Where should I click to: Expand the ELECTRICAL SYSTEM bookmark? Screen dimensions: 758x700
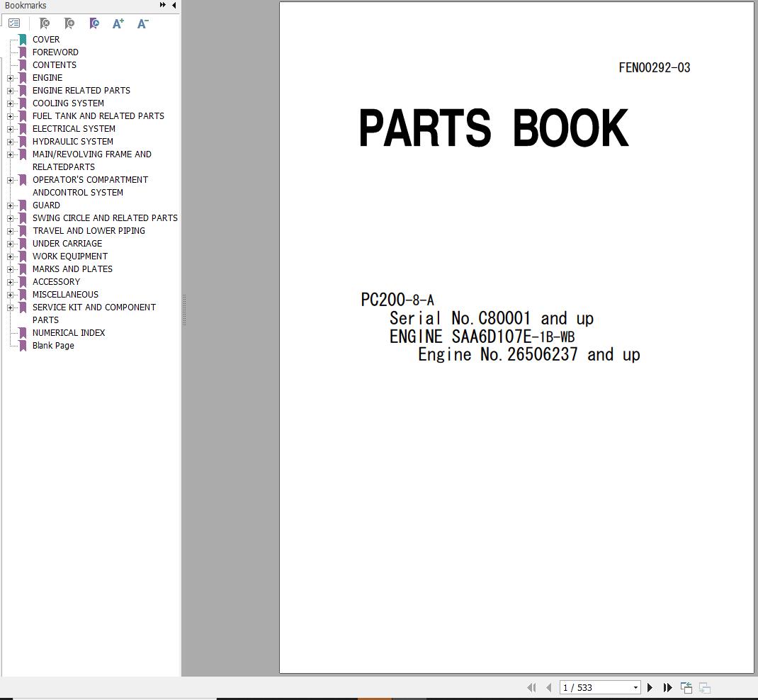point(10,129)
